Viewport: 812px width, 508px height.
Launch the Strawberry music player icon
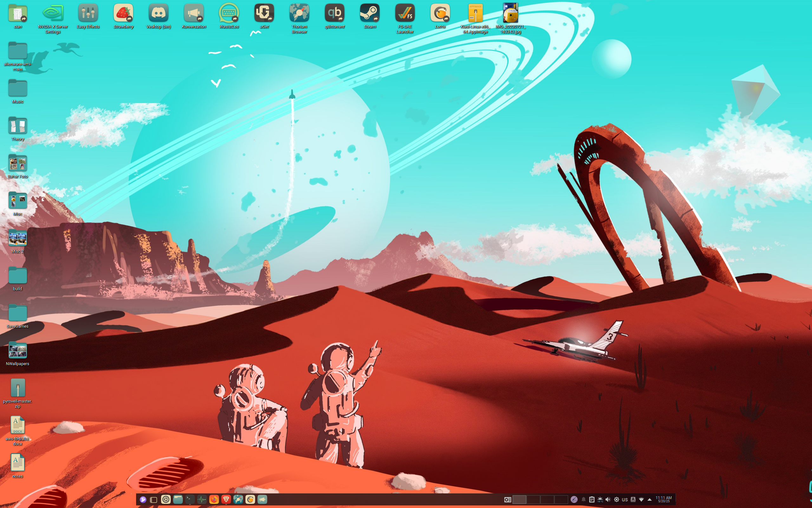(x=123, y=16)
